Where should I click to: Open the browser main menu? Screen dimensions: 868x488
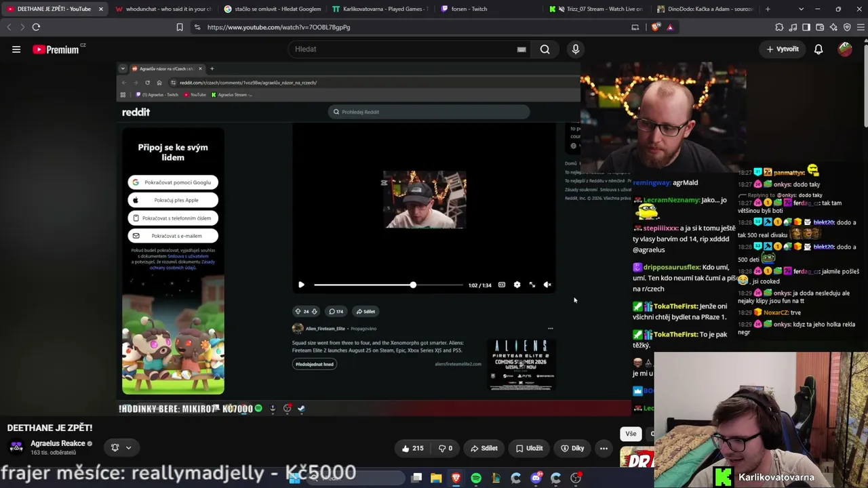tap(861, 27)
